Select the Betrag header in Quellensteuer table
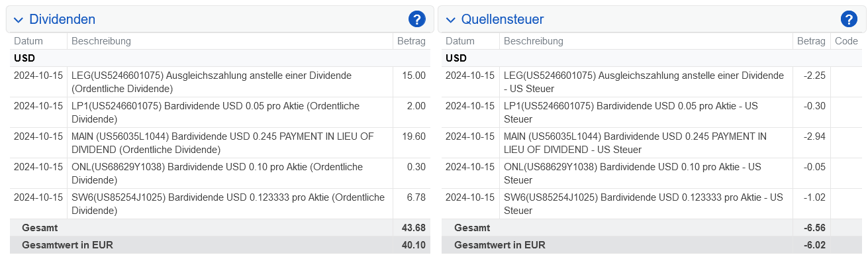This screenshot has width=868, height=259. click(x=811, y=41)
